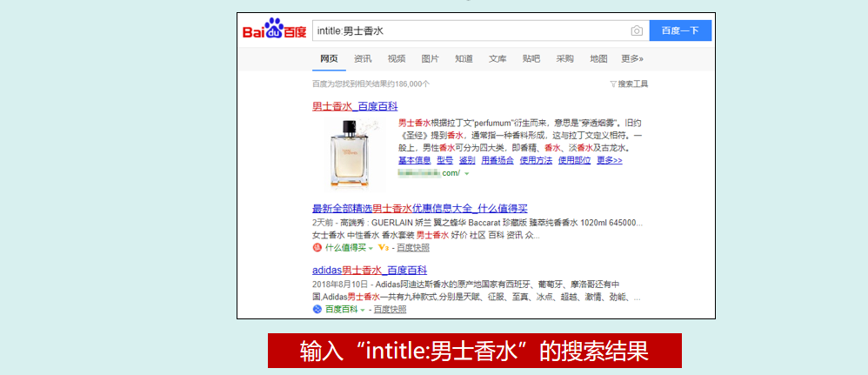
Task: Select the 网页 tab
Action: [x=329, y=58]
